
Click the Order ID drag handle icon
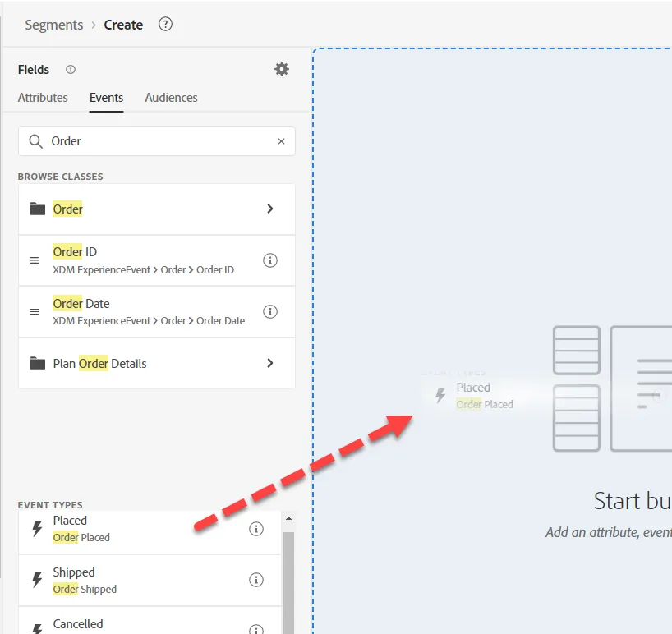click(35, 260)
